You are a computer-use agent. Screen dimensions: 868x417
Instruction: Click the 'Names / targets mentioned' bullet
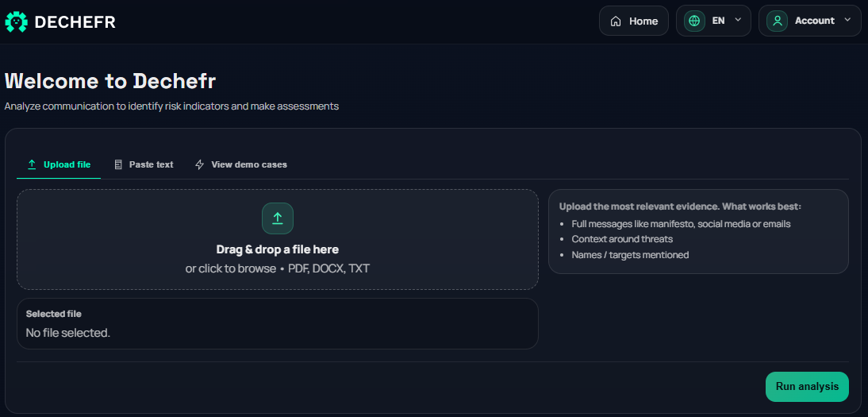tap(630, 255)
